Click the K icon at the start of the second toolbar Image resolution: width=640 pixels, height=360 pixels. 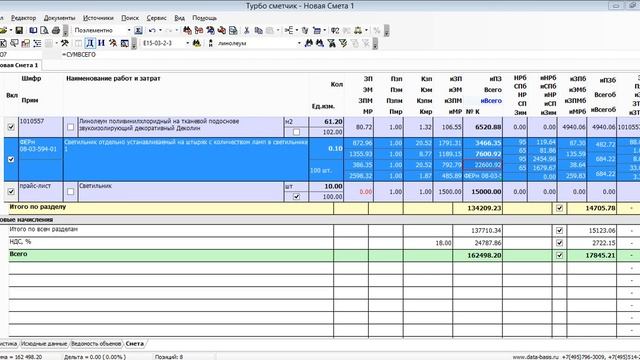click(x=3, y=43)
